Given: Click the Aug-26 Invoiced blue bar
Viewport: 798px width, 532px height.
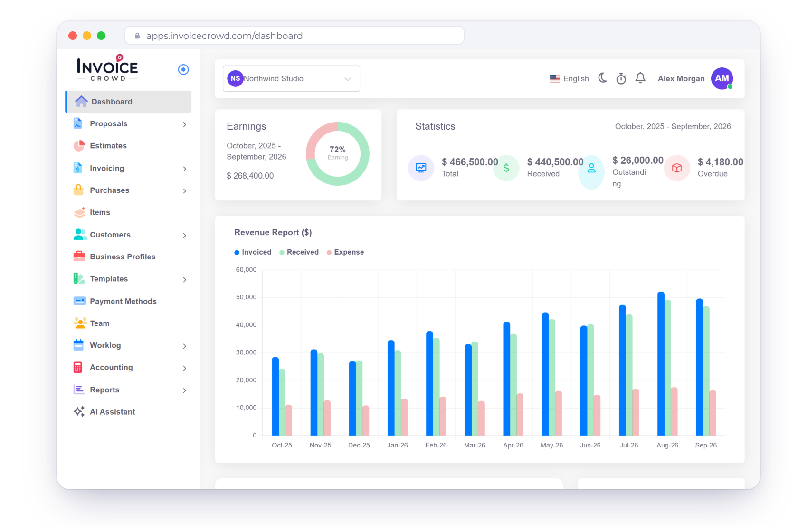Looking at the screenshot, I should [x=661, y=363].
